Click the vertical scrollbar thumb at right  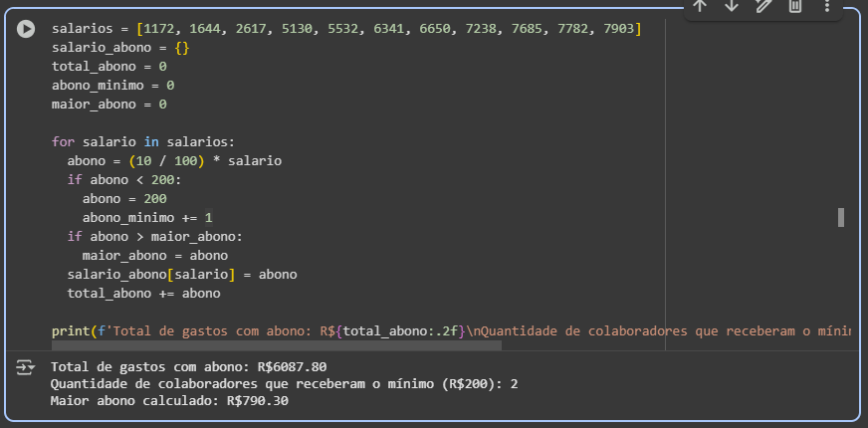pyautogui.click(x=841, y=217)
